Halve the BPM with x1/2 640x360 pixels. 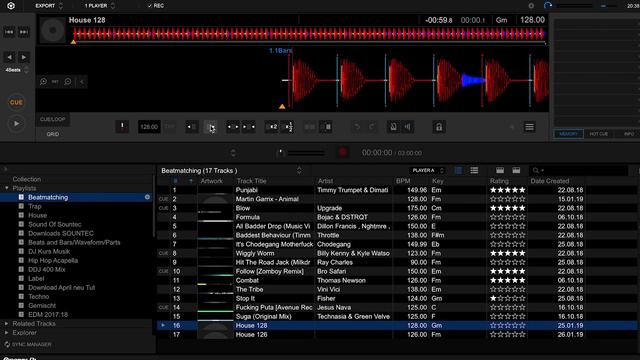(x=288, y=127)
